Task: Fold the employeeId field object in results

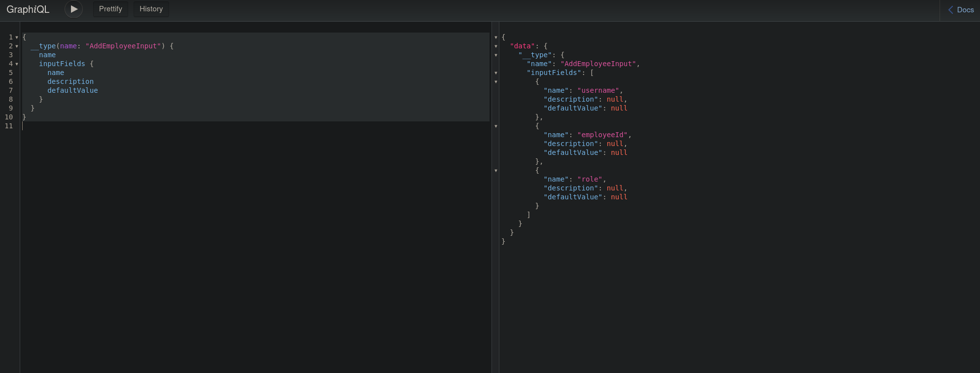Action: (x=496, y=126)
